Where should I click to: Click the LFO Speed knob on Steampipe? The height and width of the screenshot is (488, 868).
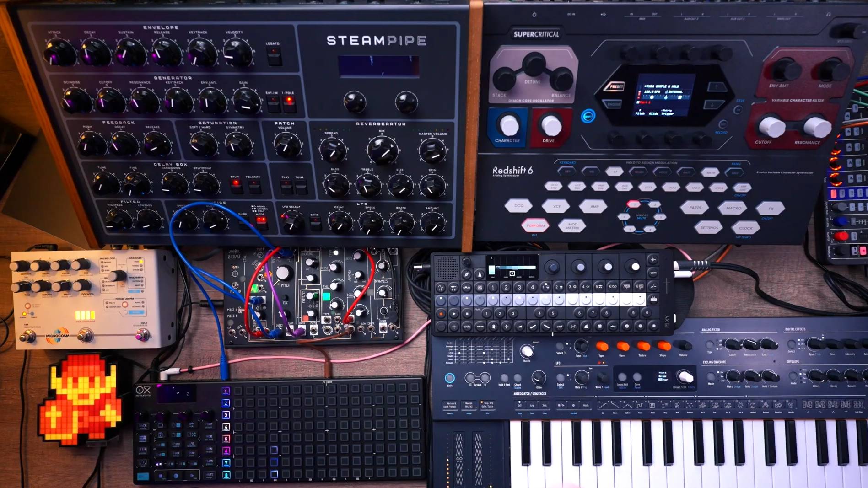370,222
